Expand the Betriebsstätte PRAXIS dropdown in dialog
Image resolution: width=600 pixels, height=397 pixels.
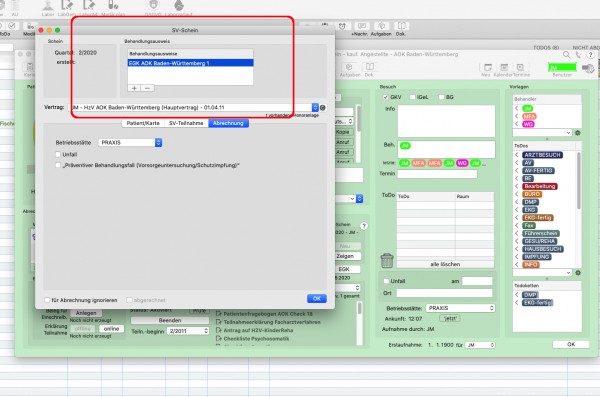pos(158,142)
